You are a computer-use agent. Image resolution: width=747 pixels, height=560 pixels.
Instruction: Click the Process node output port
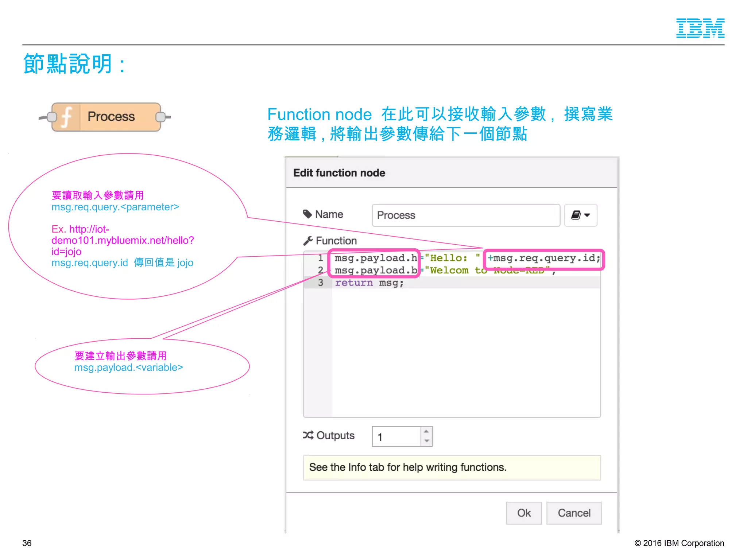(160, 117)
